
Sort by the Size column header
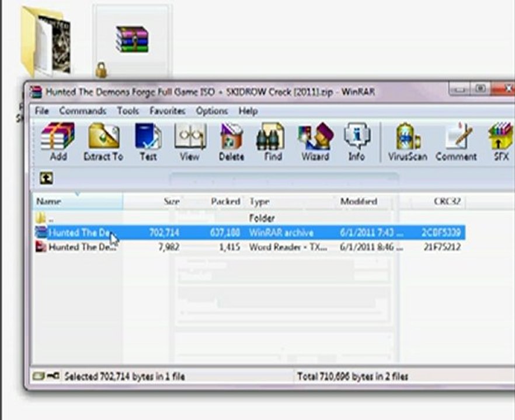pyautogui.click(x=152, y=201)
